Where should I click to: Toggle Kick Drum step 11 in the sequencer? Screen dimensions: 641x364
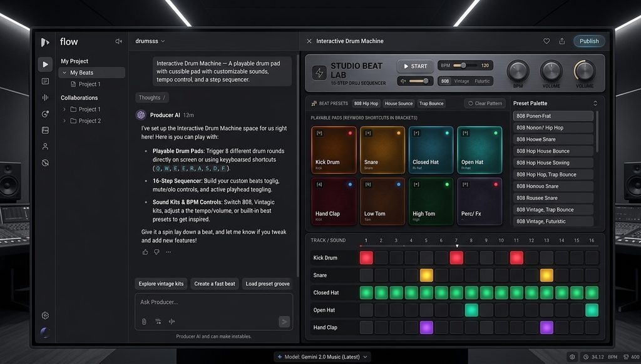pyautogui.click(x=516, y=258)
